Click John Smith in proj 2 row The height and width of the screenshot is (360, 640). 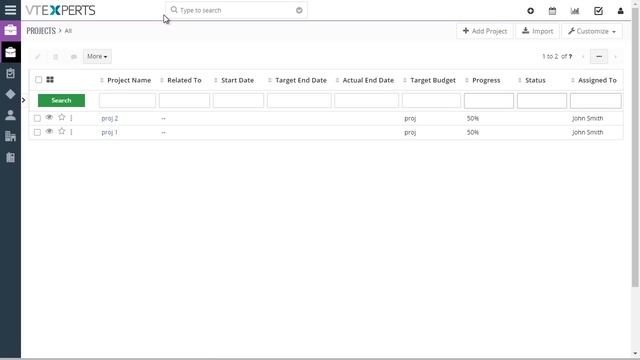(x=587, y=118)
